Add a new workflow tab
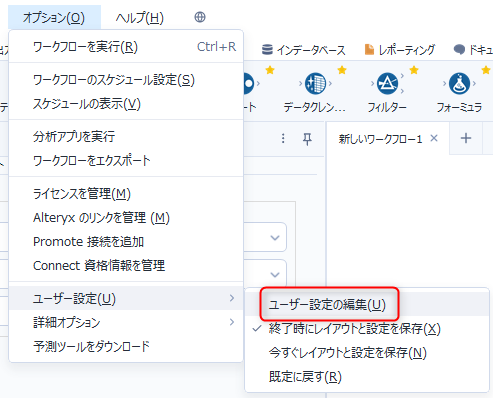The image size is (493, 398). click(466, 138)
